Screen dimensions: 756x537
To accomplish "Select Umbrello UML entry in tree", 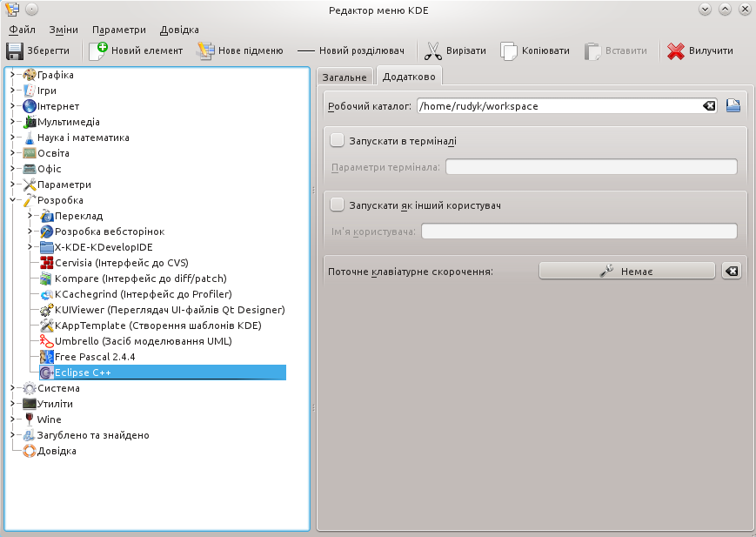I will [x=144, y=341].
